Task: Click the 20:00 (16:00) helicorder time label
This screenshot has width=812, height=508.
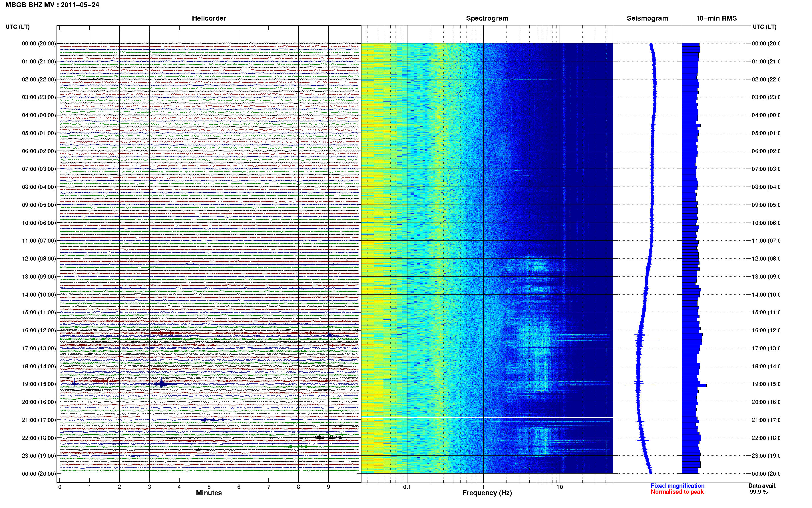Action: [39, 402]
